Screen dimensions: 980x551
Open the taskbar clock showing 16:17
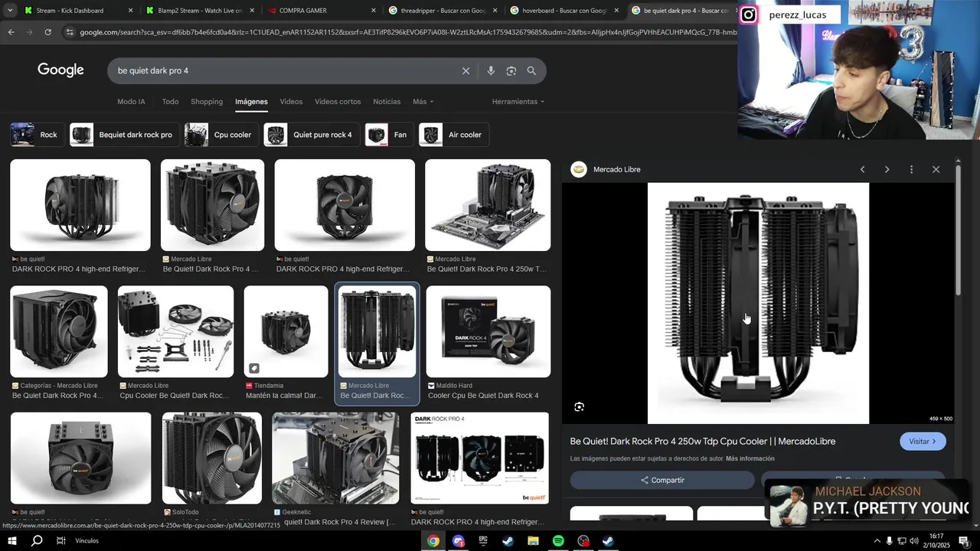pyautogui.click(x=936, y=541)
